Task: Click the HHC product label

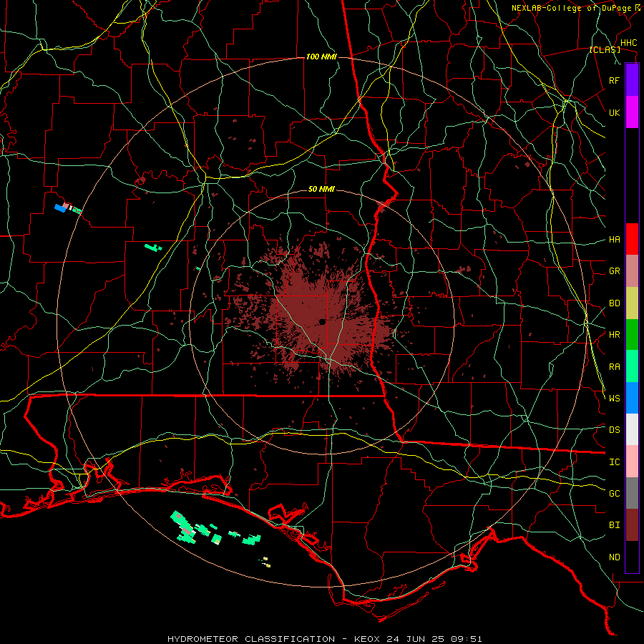Action: point(628,43)
